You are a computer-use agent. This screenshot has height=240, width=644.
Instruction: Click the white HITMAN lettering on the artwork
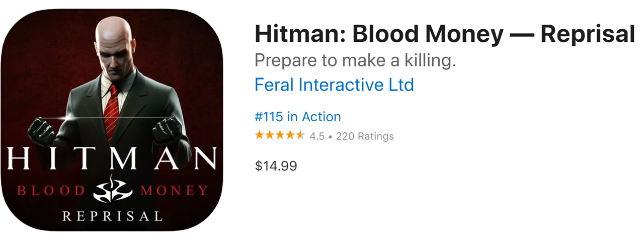113,159
